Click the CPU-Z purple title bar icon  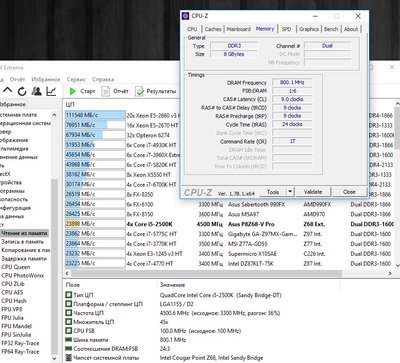point(186,16)
